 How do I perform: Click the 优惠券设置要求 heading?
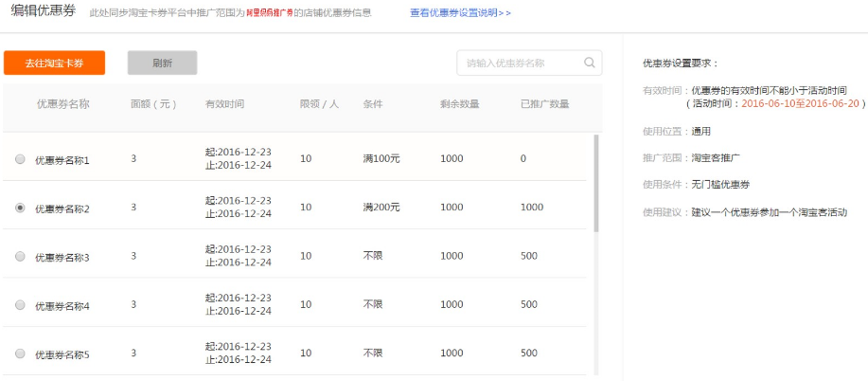point(681,63)
